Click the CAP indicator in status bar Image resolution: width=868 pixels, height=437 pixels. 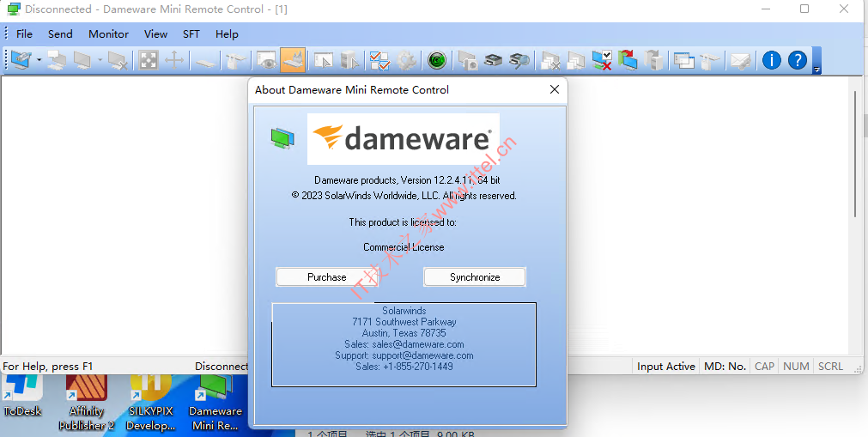coord(764,366)
